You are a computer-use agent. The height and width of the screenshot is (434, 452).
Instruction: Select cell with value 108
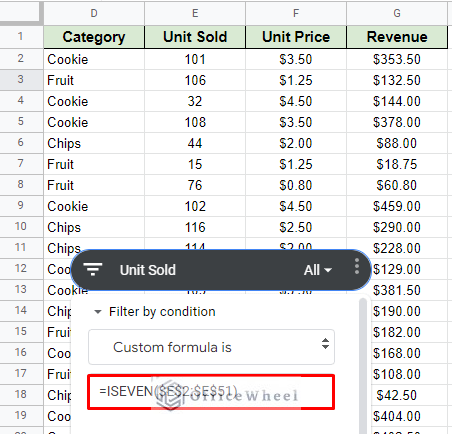[195, 122]
